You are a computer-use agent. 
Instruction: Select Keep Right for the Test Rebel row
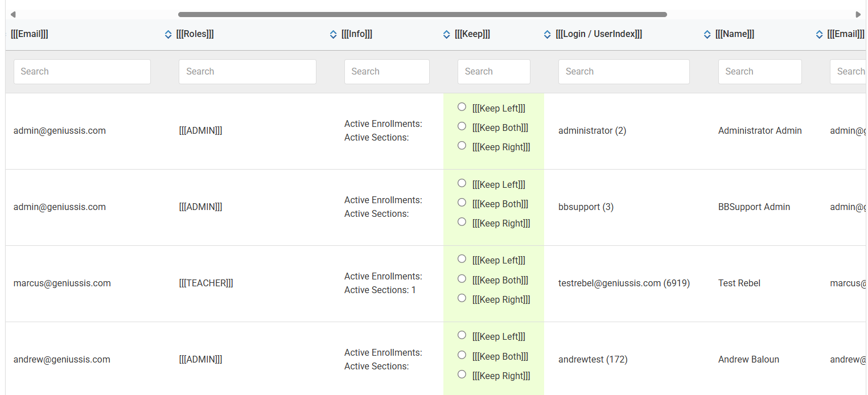click(462, 298)
